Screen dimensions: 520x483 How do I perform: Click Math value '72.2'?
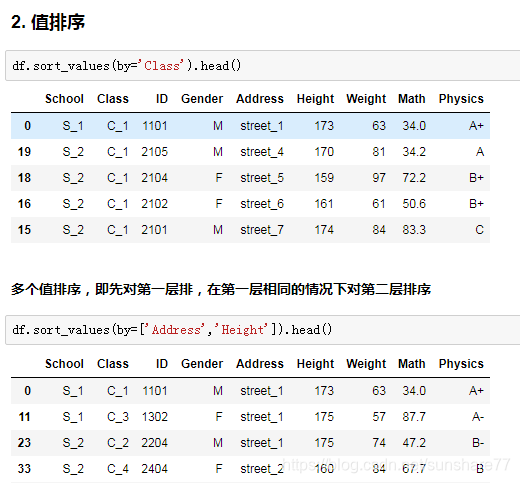coord(414,178)
